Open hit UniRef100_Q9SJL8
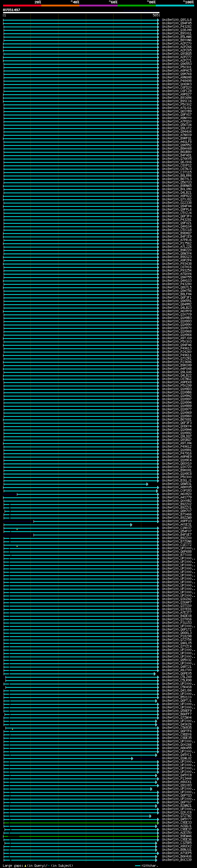The width and height of the screenshot is (197, 868). click(177, 20)
